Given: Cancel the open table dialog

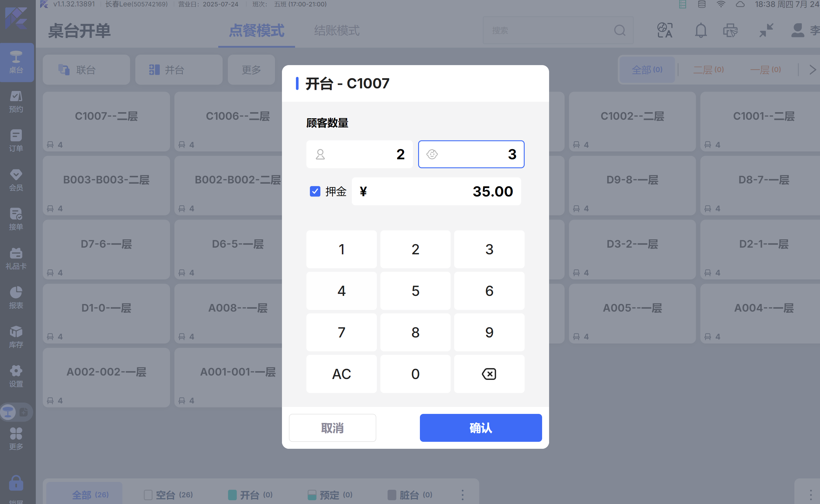Looking at the screenshot, I should pyautogui.click(x=332, y=428).
